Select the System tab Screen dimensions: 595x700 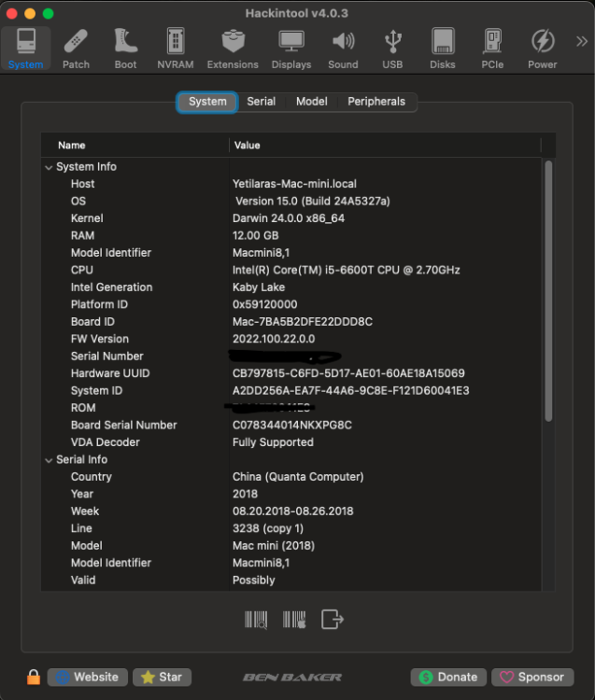(x=207, y=102)
